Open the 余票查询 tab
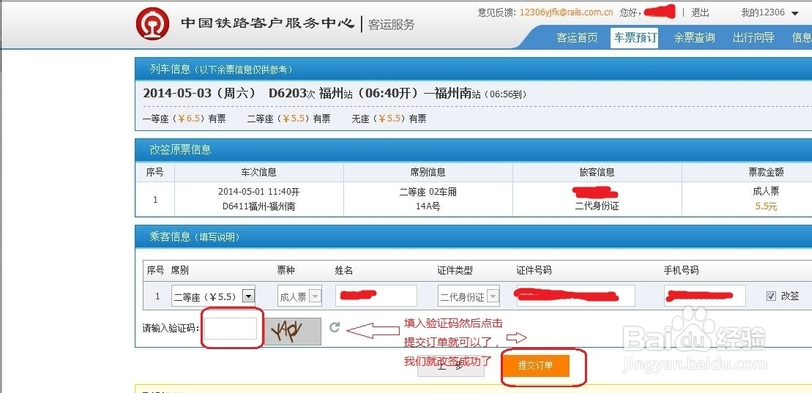812x393 pixels. [x=694, y=37]
